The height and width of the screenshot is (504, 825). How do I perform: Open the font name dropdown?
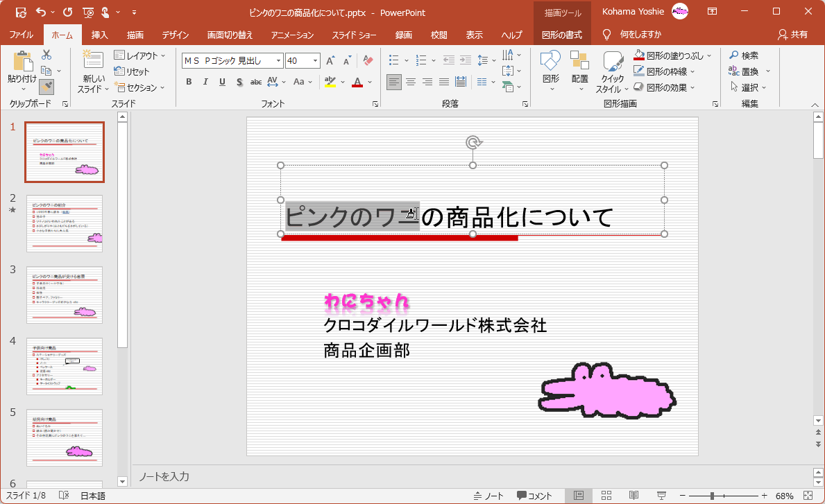(x=278, y=61)
